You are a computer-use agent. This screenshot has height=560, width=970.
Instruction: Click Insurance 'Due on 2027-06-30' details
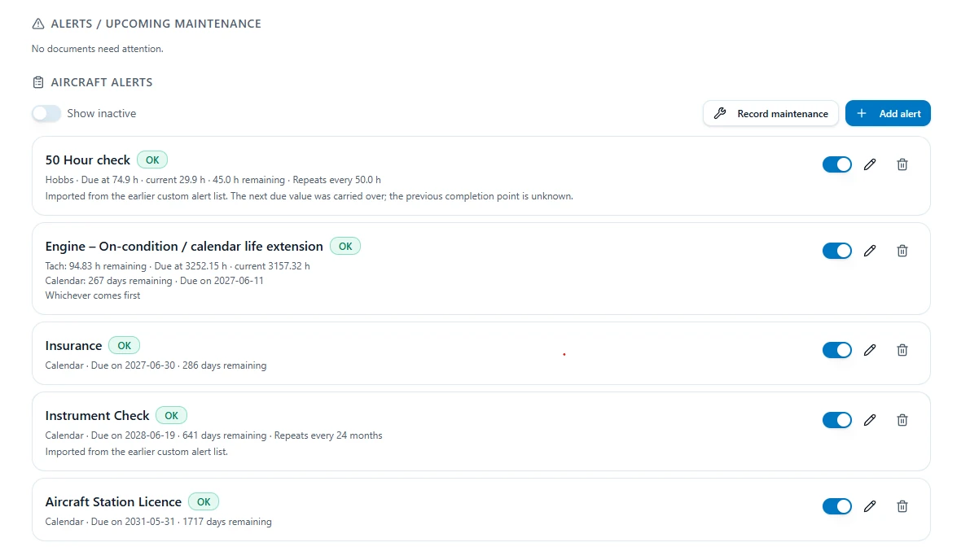coord(156,365)
